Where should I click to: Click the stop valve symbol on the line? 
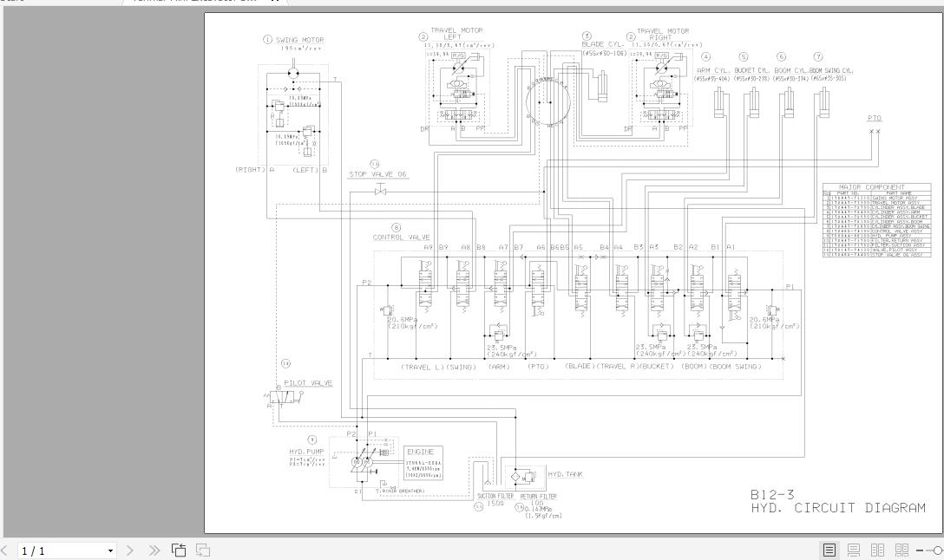[381, 191]
